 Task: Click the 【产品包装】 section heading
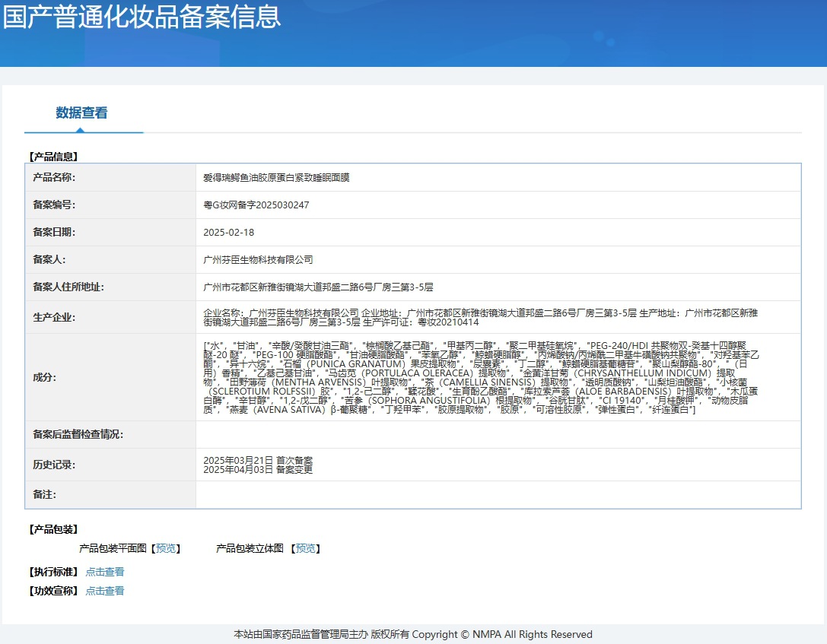pos(53,530)
